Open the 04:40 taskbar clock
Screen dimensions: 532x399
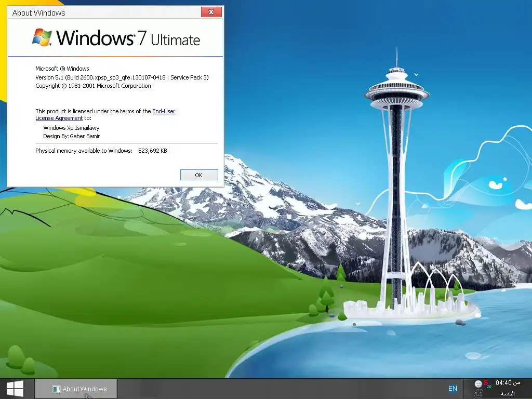click(508, 383)
